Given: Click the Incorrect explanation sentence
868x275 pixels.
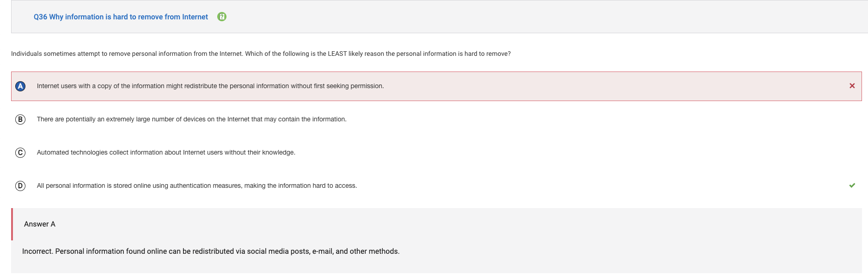Looking at the screenshot, I should 211,251.
